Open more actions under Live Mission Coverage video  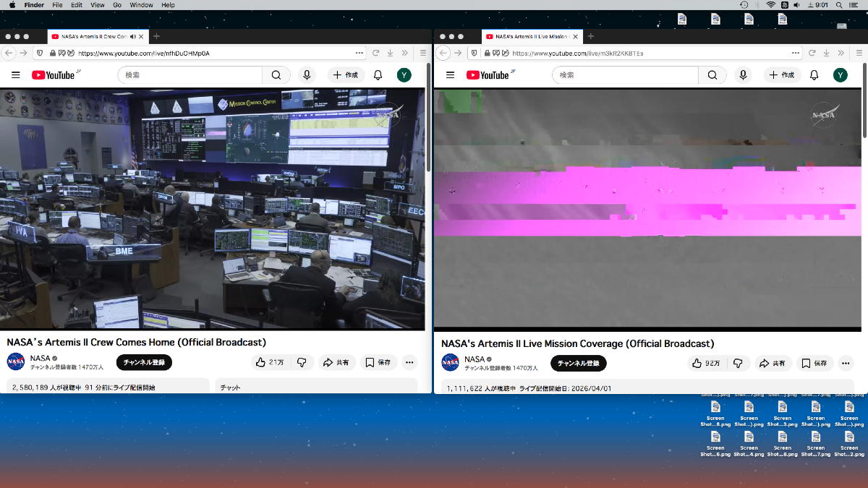click(845, 363)
